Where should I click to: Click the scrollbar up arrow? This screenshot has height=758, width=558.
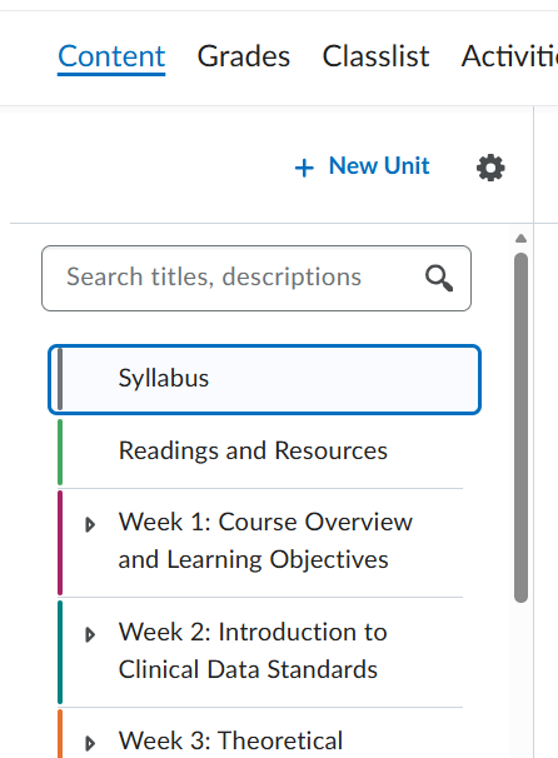click(521, 238)
